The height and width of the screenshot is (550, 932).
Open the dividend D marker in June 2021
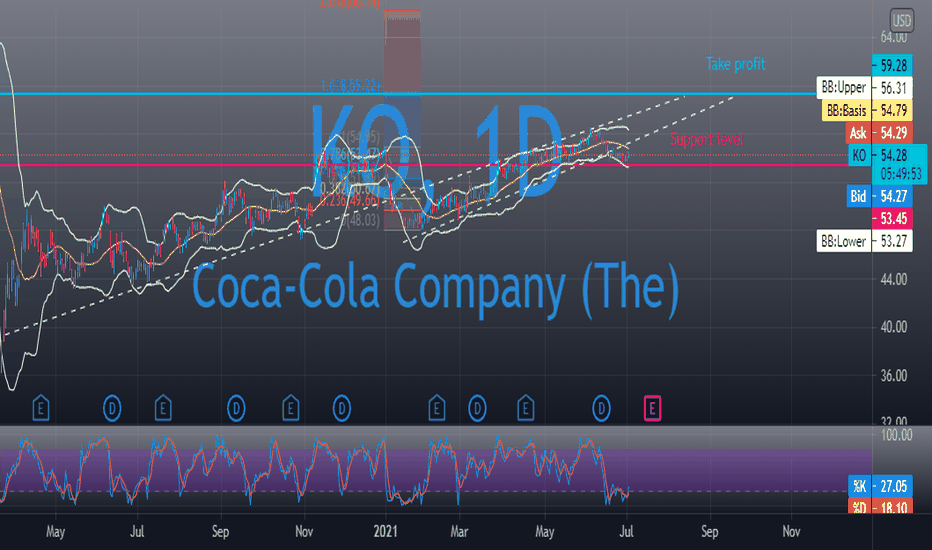tap(601, 408)
